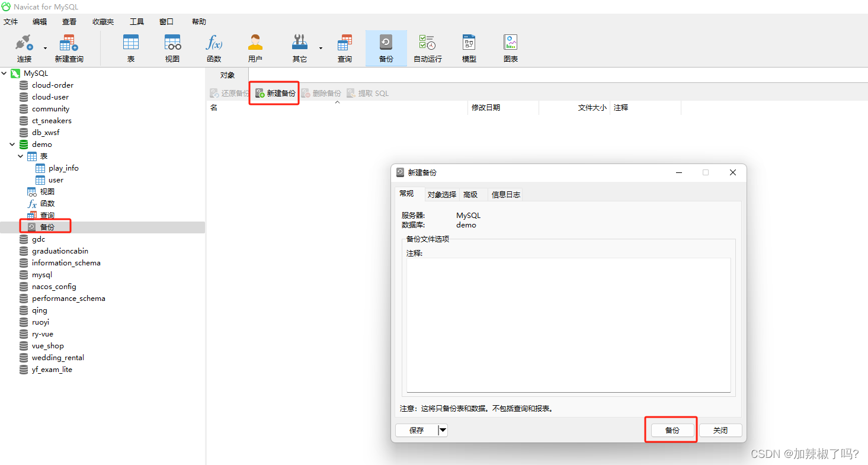Sort by 修改日期 column header
This screenshot has width=868, height=465.
(503, 108)
